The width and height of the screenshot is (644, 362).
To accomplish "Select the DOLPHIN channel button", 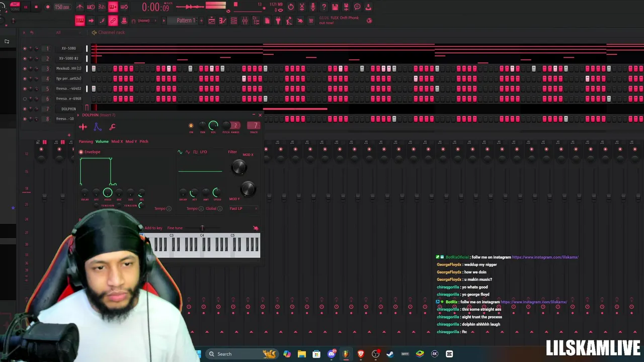I will (x=68, y=109).
